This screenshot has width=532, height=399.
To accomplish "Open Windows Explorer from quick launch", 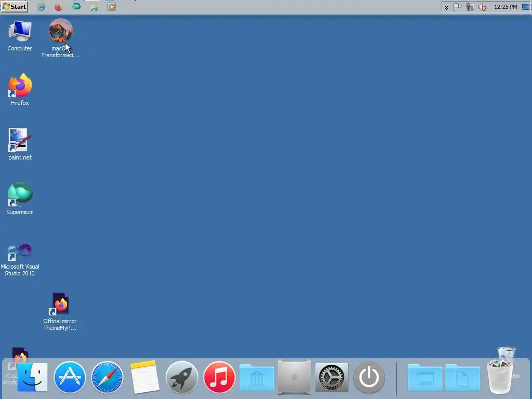I will tap(94, 7).
